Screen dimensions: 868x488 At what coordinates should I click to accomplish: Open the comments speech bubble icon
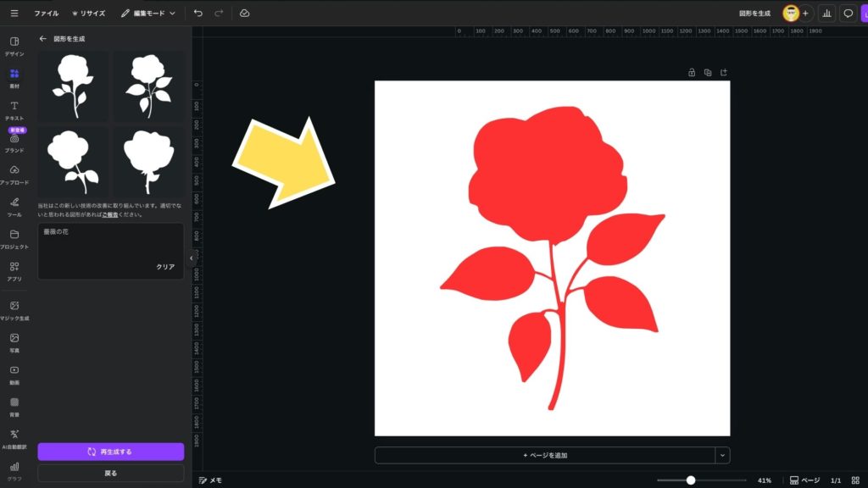pyautogui.click(x=848, y=14)
